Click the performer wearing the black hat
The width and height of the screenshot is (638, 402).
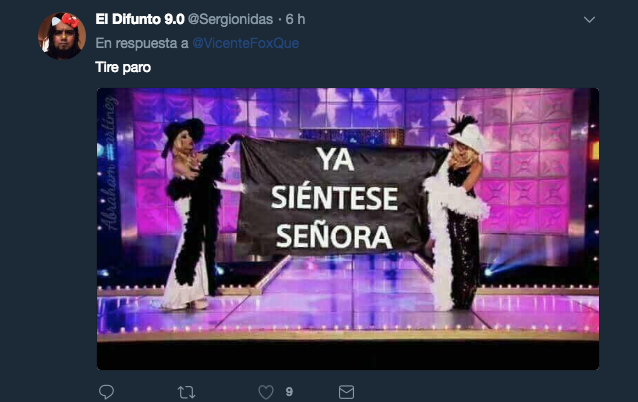pyautogui.click(x=191, y=212)
